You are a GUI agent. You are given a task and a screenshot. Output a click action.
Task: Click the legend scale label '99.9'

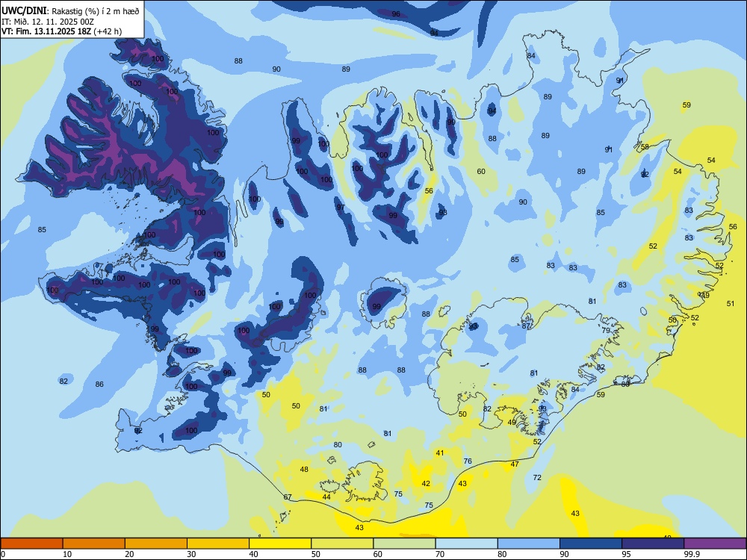pos(692,554)
